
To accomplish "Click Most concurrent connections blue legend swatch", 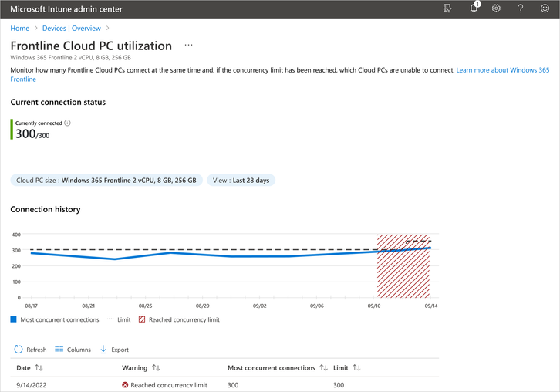I will 14,319.
